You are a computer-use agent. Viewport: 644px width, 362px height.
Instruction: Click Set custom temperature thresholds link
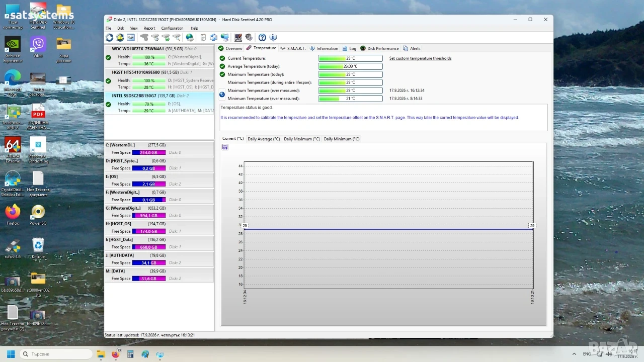point(420,58)
